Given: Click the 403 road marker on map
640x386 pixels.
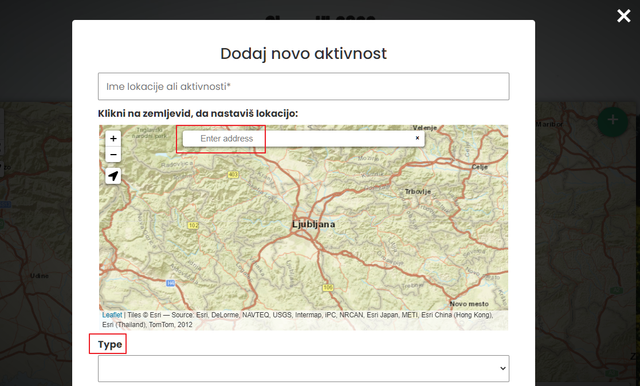Looking at the screenshot, I should tap(233, 175).
